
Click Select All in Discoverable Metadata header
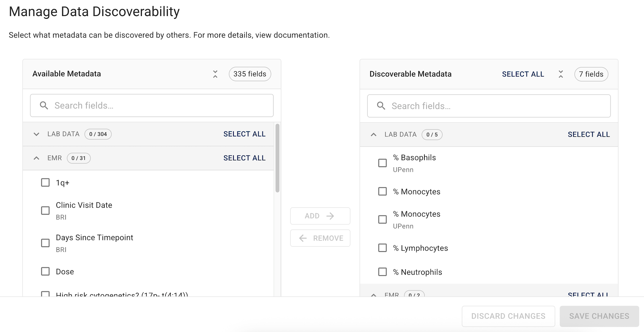click(x=523, y=74)
